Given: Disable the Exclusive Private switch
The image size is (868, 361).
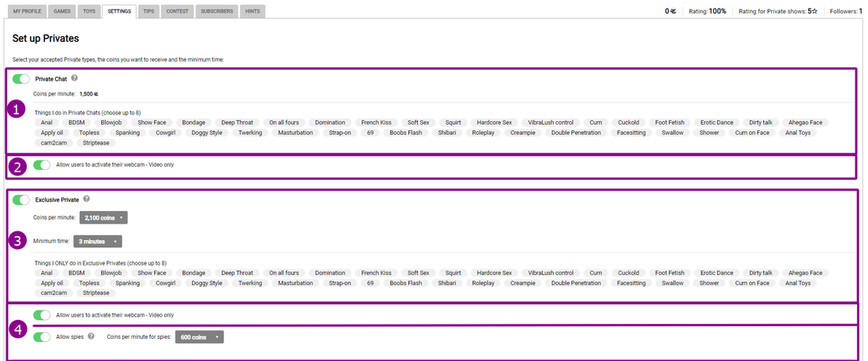Looking at the screenshot, I should click(21, 200).
